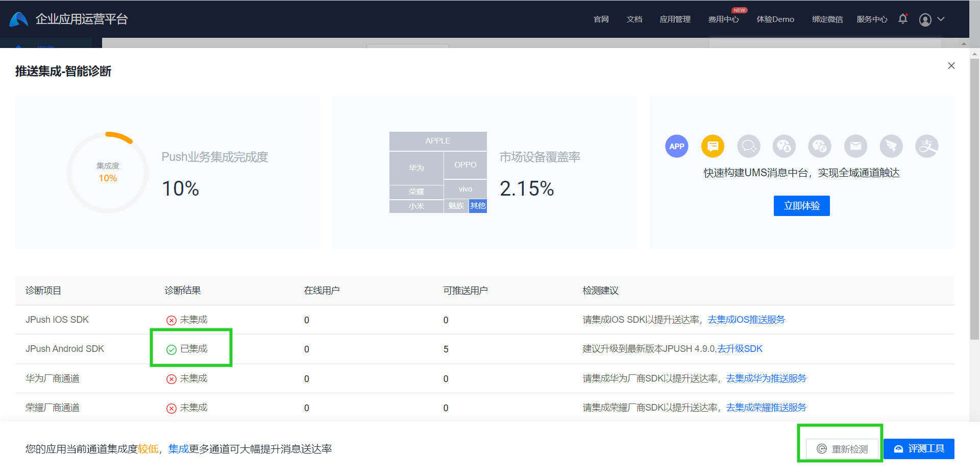Image resolution: width=980 pixels, height=476 pixels.
Task: Open 官网 in top navigation
Action: [x=601, y=19]
